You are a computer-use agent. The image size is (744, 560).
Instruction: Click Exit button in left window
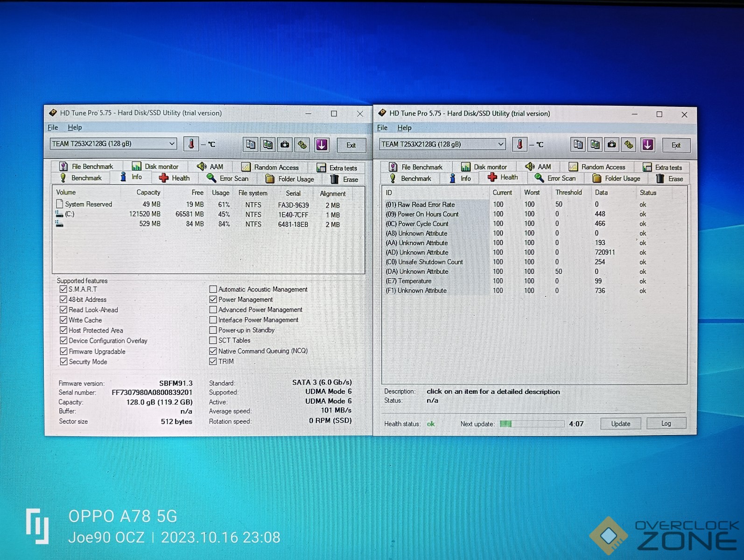(351, 145)
